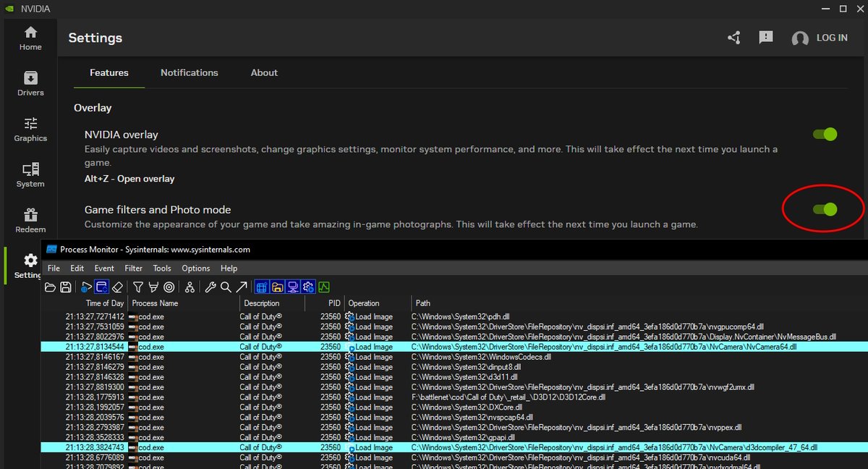Click the Save icon in Process Monitor toolbar
The width and height of the screenshot is (868, 469).
(x=66, y=287)
